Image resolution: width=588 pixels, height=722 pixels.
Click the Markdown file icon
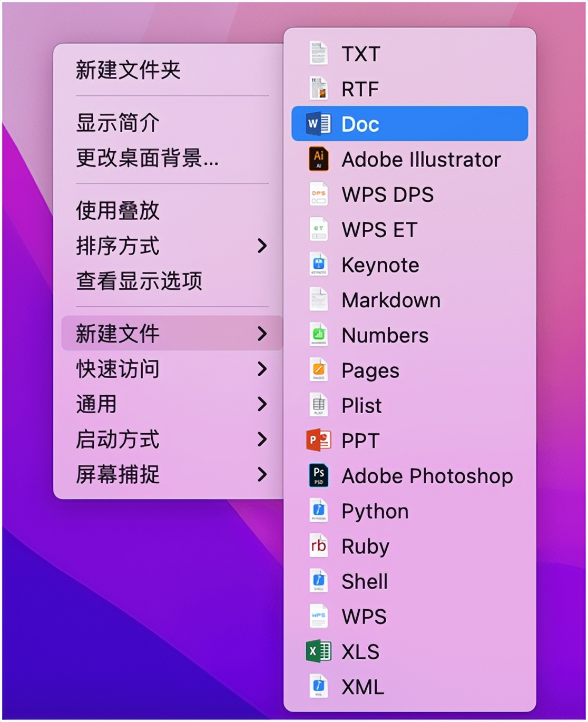coord(318,300)
